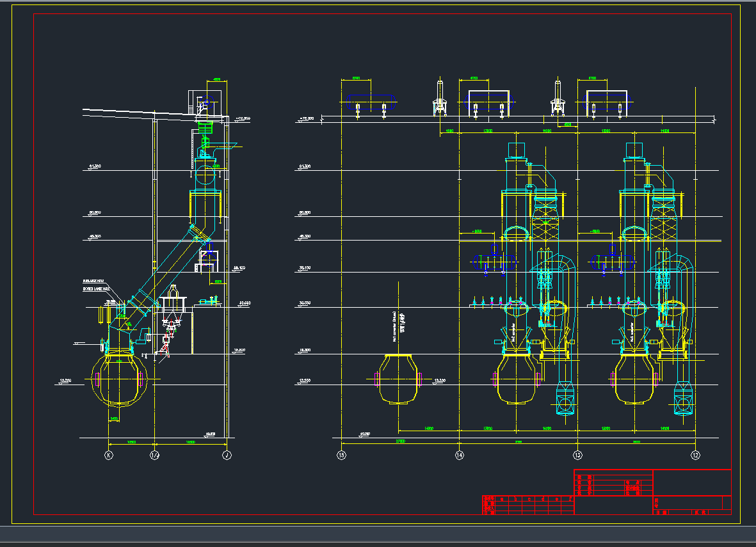Click the 18.200 elevation label in right view
The height and width of the screenshot is (547, 756).
coord(305,350)
